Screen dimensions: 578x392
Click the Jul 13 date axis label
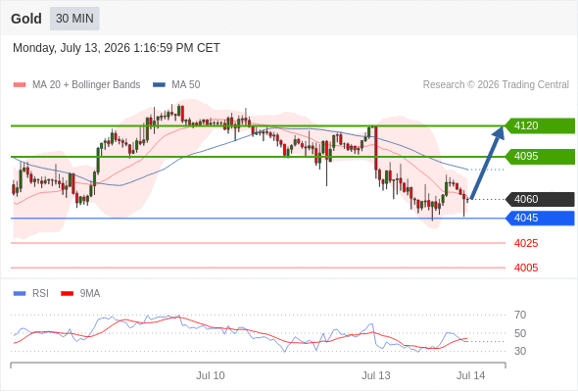[x=375, y=375]
